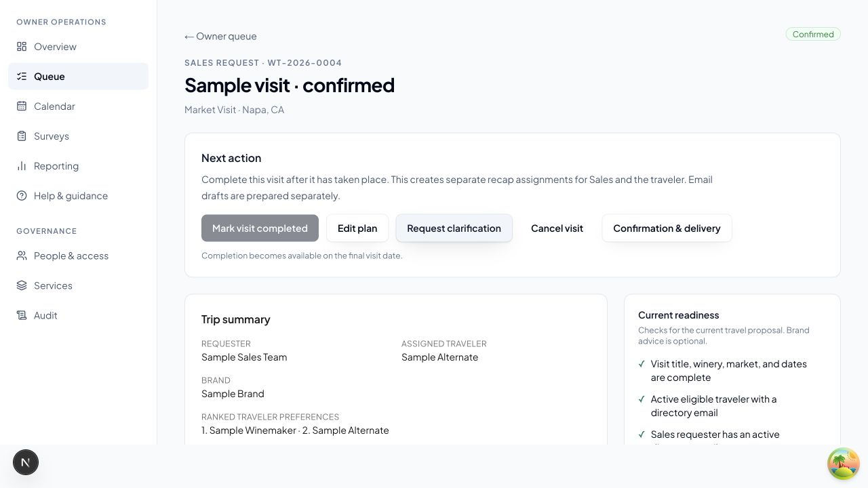The height and width of the screenshot is (488, 868).
Task: Click the Sample visit · confirmed heading
Action: coord(290,85)
